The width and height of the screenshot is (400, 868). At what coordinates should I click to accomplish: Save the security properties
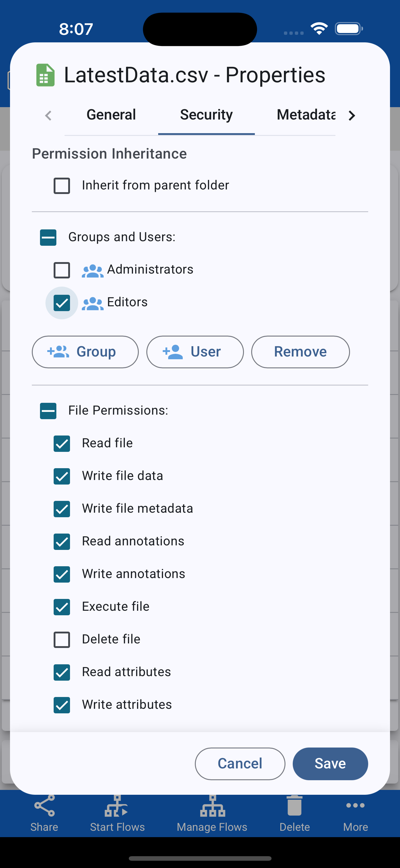click(x=330, y=764)
